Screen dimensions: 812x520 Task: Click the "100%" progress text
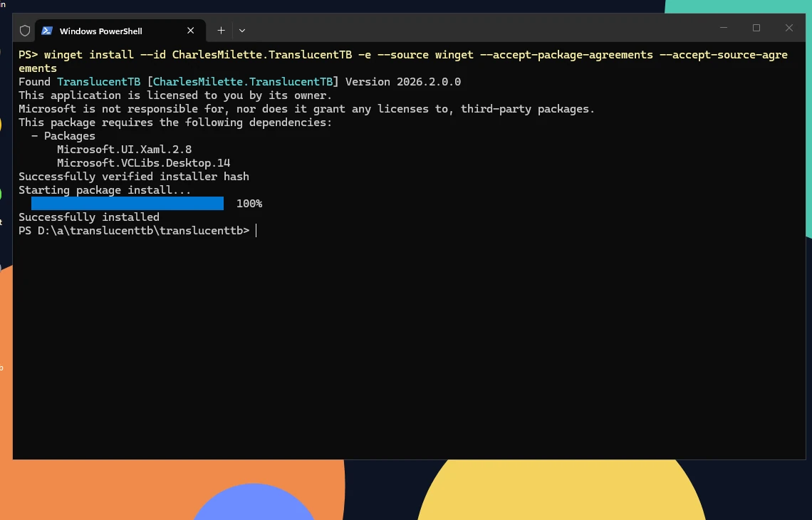(249, 204)
